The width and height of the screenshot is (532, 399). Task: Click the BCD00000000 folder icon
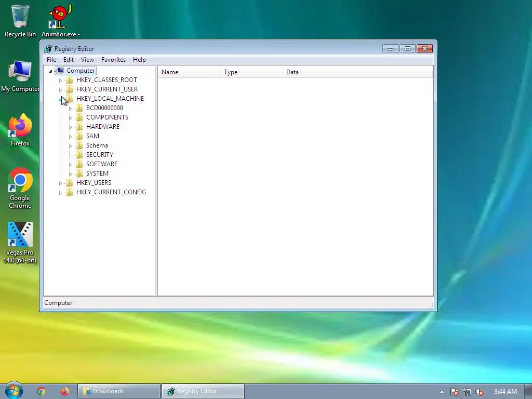point(79,108)
